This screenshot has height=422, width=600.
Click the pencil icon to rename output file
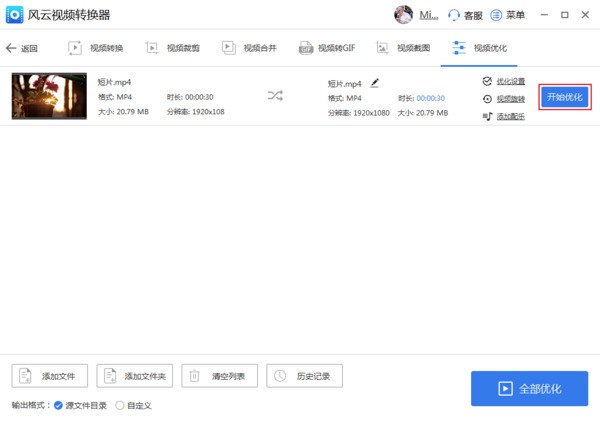[x=375, y=82]
